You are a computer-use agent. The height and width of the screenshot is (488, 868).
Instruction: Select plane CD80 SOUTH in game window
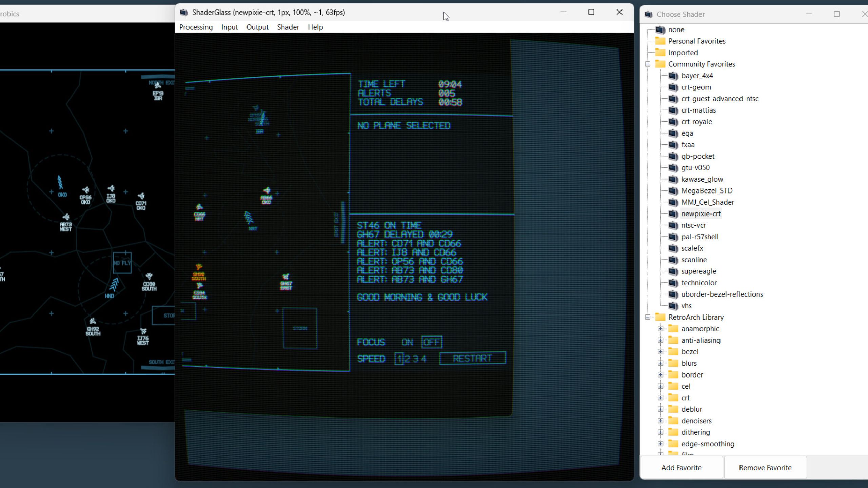tap(149, 282)
